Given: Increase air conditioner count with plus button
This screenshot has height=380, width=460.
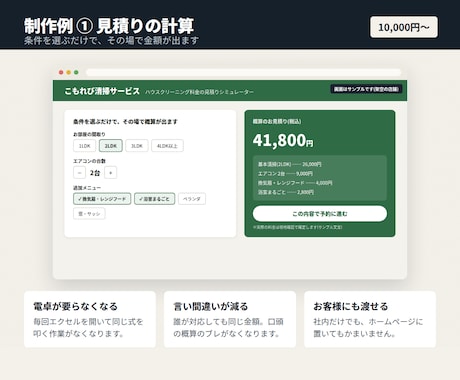Looking at the screenshot, I should [111, 173].
